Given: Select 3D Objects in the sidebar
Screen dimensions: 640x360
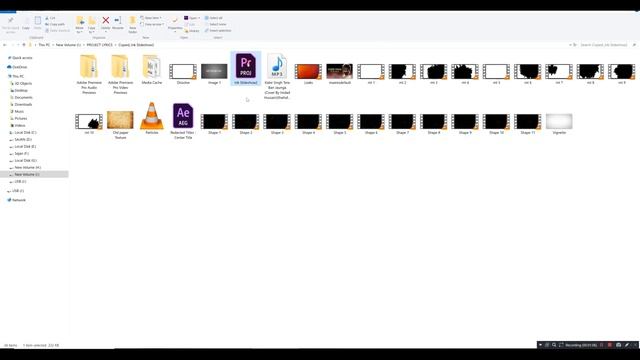Looking at the screenshot, I should point(21,83).
